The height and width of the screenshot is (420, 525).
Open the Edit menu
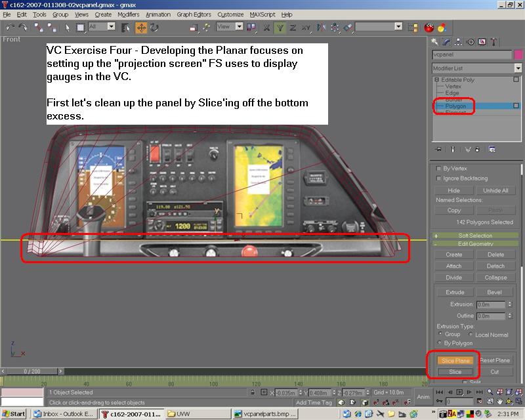click(22, 14)
